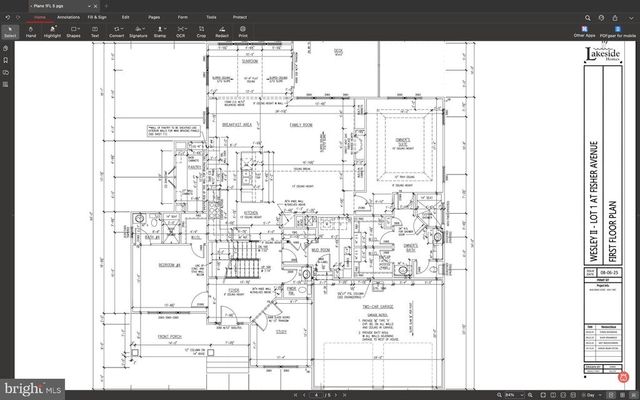Click the current page number field
This screenshot has height=400, width=640.
coord(316,394)
